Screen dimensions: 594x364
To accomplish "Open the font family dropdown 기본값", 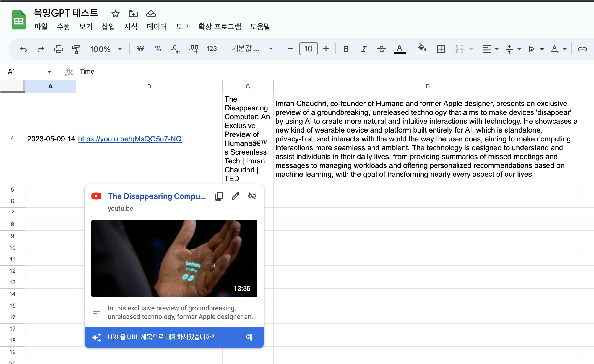I will point(252,49).
